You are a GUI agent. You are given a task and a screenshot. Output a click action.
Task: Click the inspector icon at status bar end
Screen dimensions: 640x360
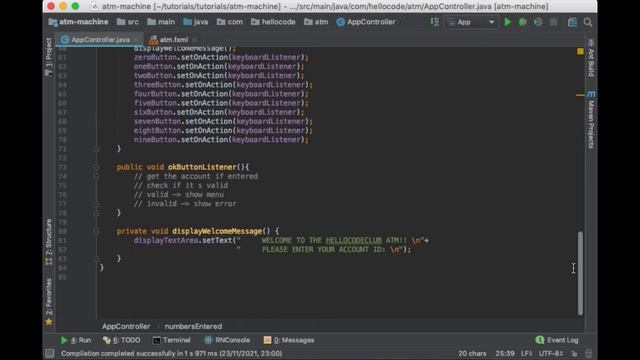coord(588,353)
